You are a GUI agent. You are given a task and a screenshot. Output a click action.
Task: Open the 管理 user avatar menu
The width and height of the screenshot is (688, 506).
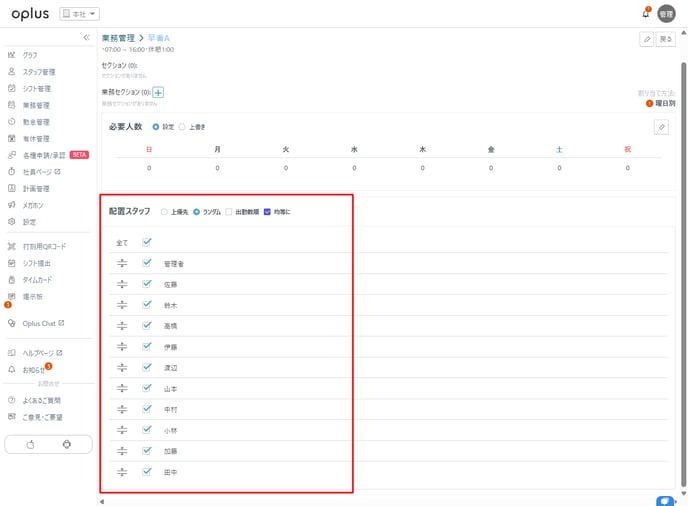[x=666, y=14]
